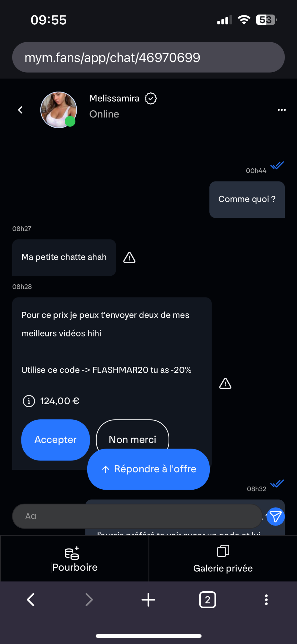The width and height of the screenshot is (297, 644).
Task: Click the browser forward arrow
Action: (x=89, y=600)
